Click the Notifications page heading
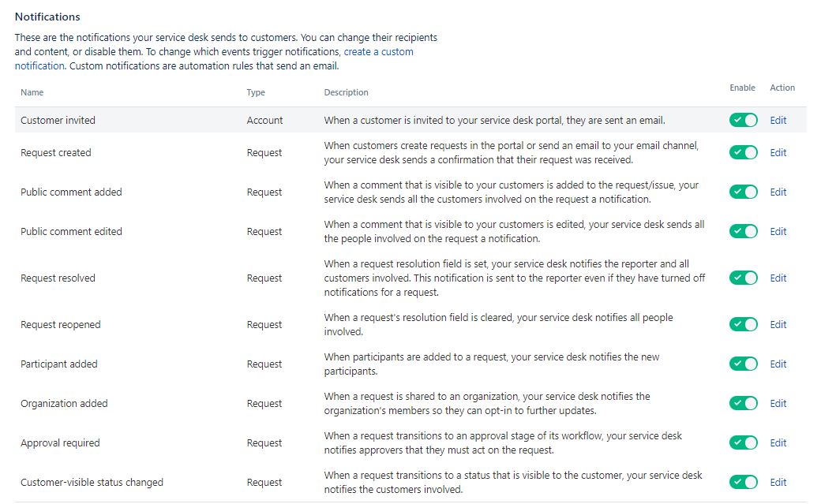 click(47, 17)
